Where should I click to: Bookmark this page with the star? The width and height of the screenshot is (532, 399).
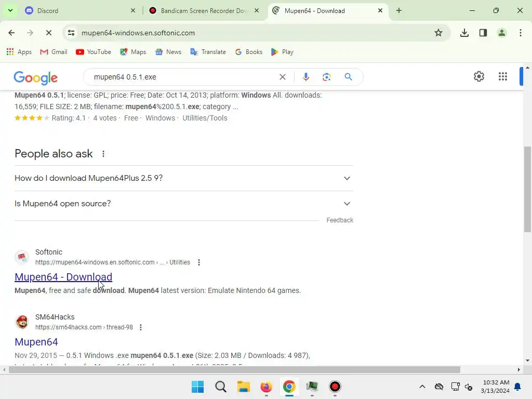click(438, 33)
